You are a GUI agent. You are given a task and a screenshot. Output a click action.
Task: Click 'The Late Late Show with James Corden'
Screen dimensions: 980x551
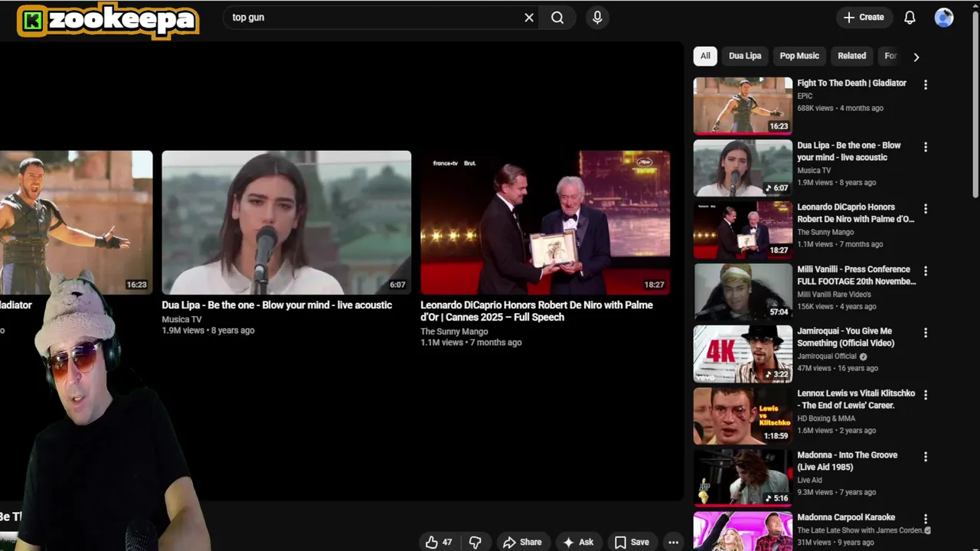(x=861, y=530)
